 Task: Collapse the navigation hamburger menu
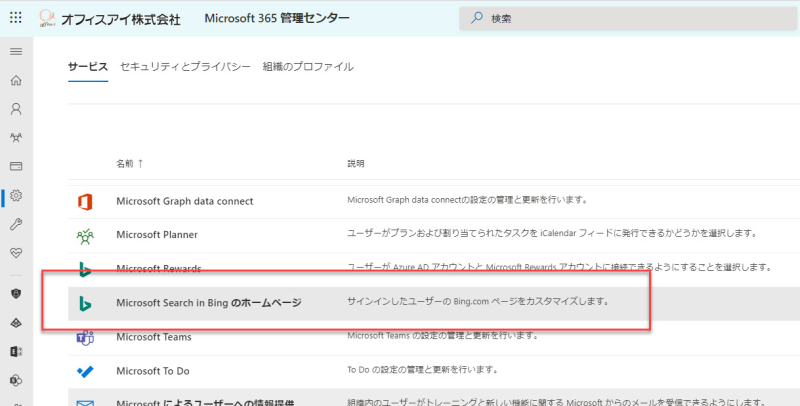pos(16,52)
